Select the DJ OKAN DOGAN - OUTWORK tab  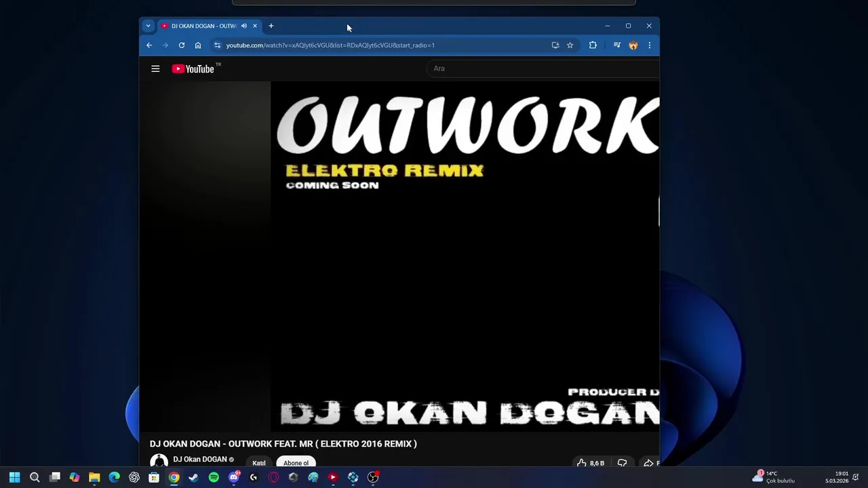point(203,26)
